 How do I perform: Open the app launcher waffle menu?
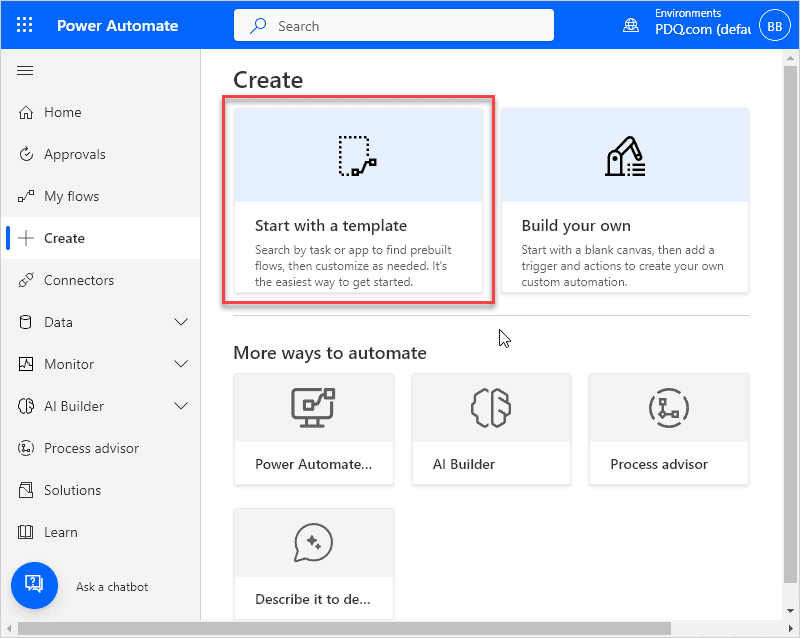(24, 24)
